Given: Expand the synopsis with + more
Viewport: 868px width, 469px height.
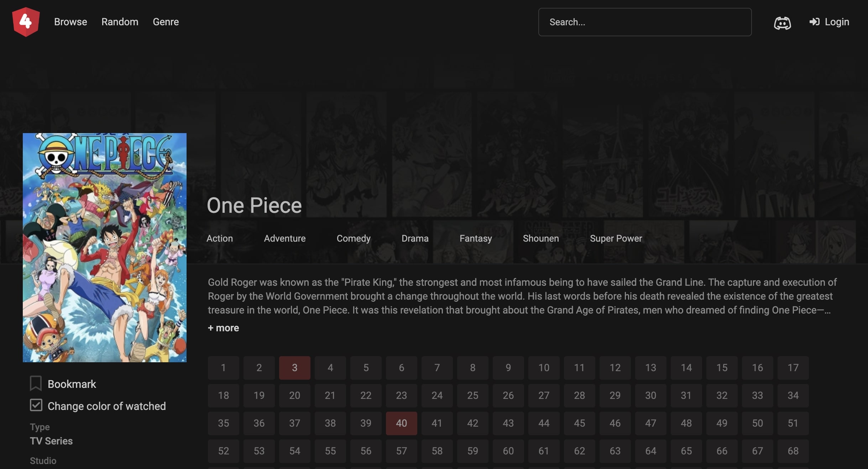Looking at the screenshot, I should (x=223, y=328).
